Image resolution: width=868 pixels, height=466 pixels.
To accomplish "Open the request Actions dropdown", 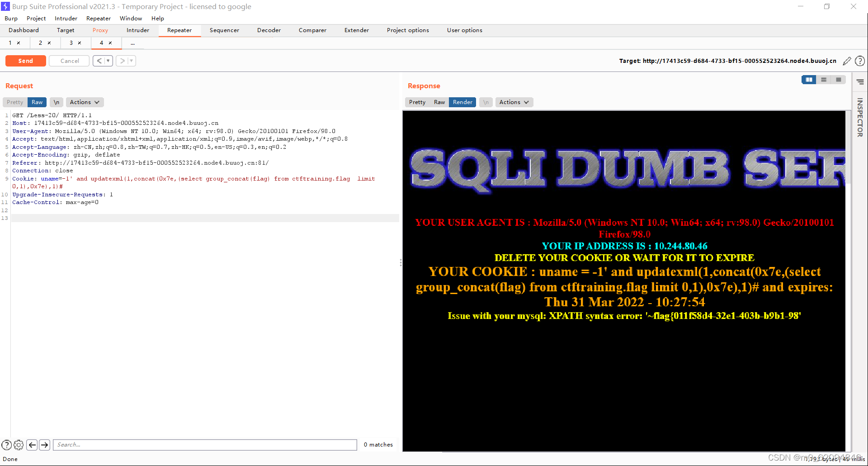I will coord(85,102).
